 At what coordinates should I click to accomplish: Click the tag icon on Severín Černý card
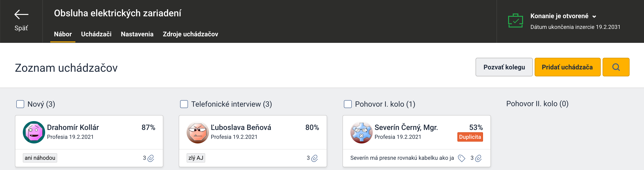[462, 158]
